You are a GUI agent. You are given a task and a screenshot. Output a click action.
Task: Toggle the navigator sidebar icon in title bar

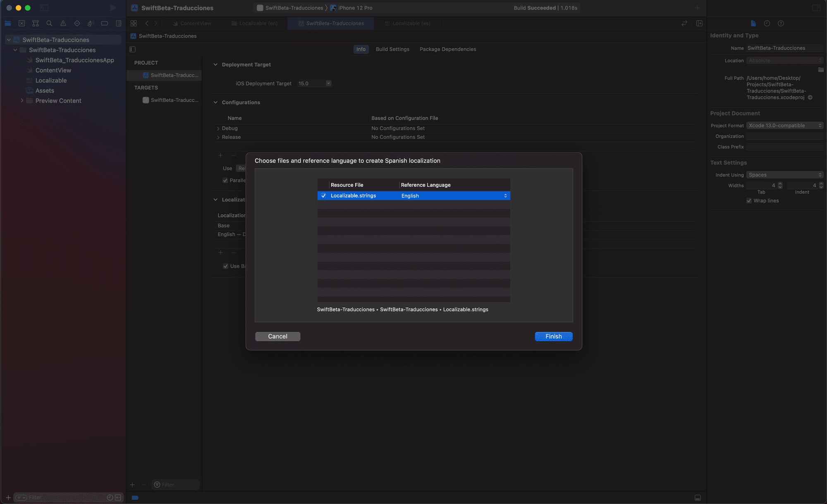coord(44,8)
